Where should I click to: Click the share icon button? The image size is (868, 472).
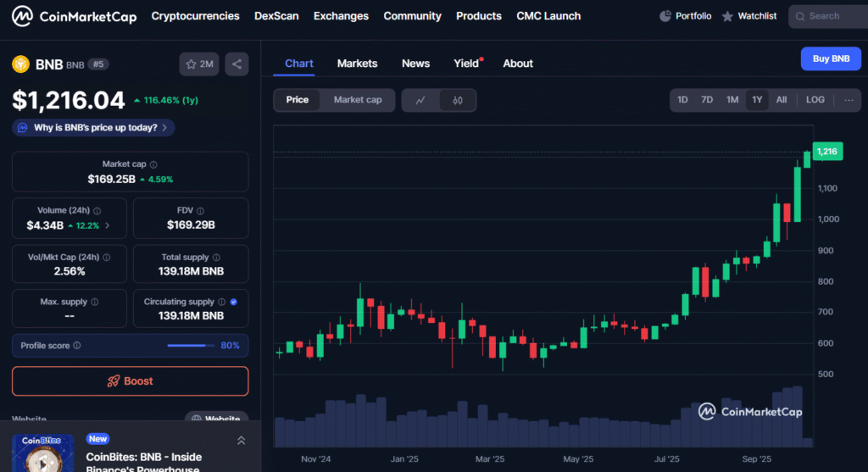pos(237,64)
